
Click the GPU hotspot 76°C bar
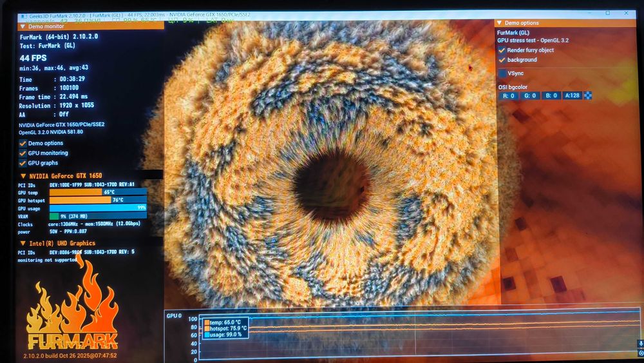coord(98,200)
